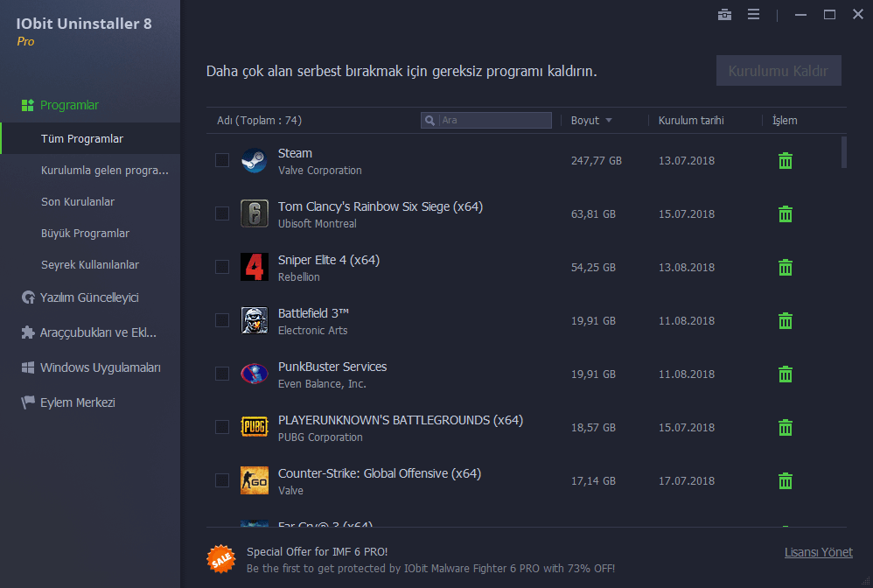The width and height of the screenshot is (873, 588).
Task: Click the Yazılım Güncelleyici refresh icon
Action: point(28,297)
